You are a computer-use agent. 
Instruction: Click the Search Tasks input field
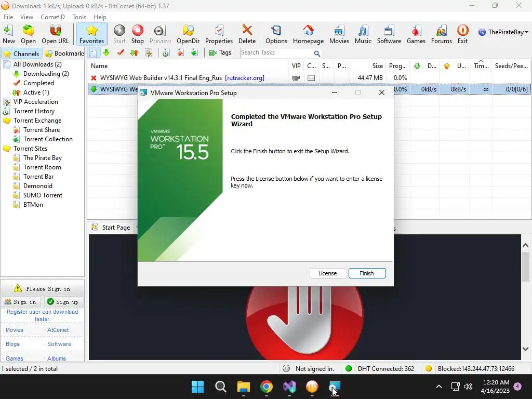(x=276, y=52)
